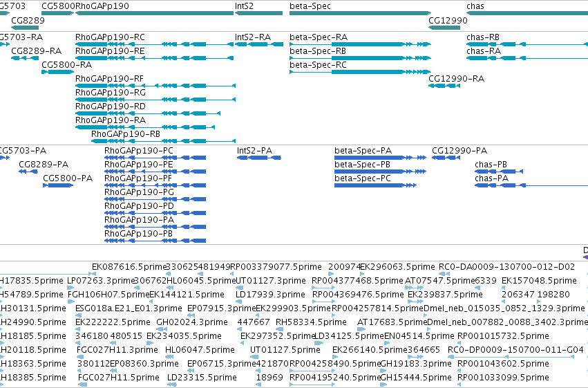Select protein RhoGAPp190-PA label
Screen dimensions: 588x388
click(139, 220)
